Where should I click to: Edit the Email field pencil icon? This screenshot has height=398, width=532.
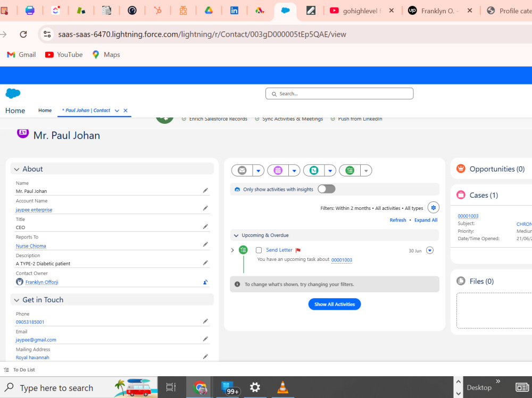(x=205, y=339)
